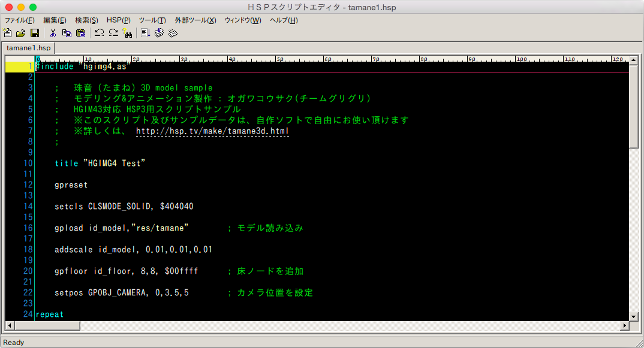
Task: Click the vertical scrollbar down arrow
Action: pos(633,316)
